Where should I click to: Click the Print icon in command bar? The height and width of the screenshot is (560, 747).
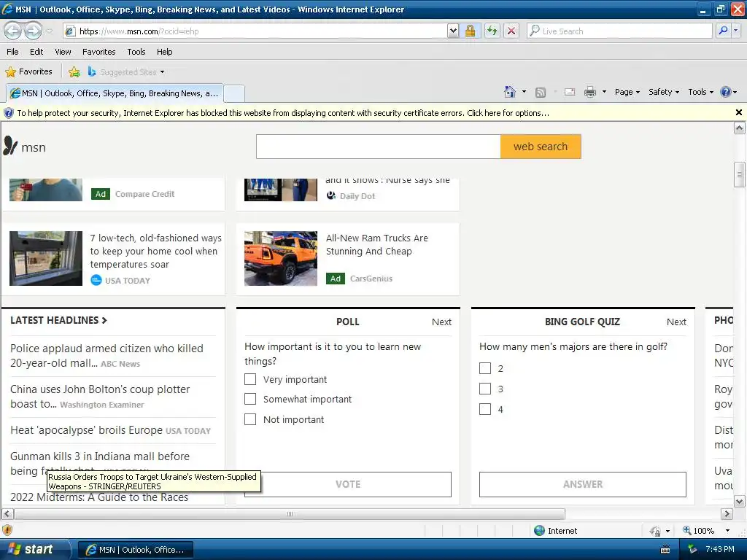590,92
